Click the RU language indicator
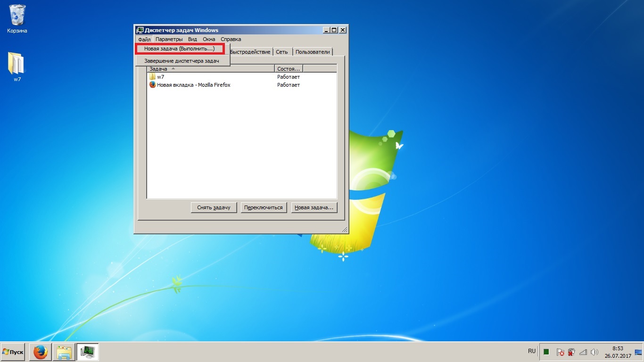Viewport: 644px width, 362px height. tap(532, 352)
